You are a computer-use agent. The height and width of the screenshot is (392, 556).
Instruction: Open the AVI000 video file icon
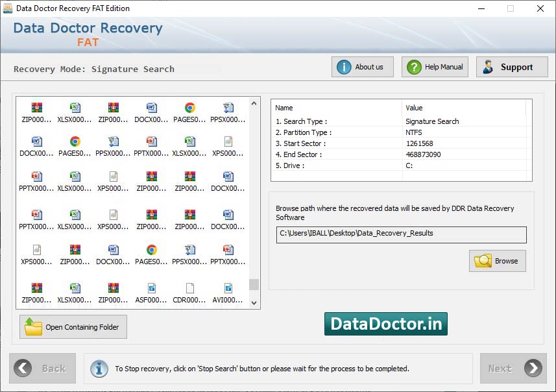[x=228, y=289]
